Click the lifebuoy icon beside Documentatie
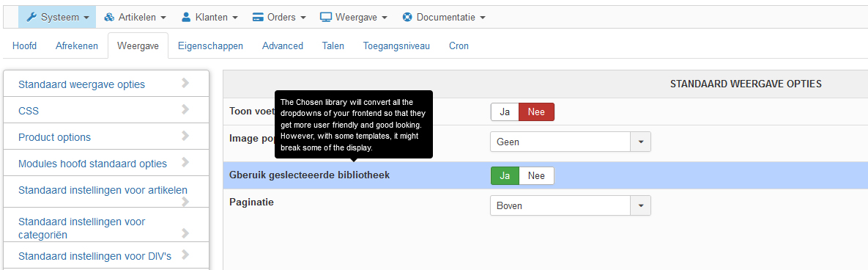 [x=407, y=17]
